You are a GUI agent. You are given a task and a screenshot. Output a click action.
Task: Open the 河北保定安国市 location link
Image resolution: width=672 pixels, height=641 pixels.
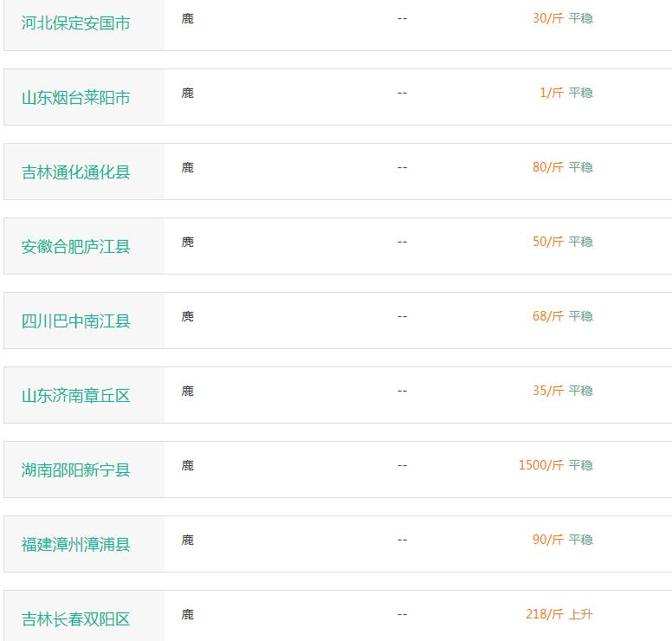(76, 23)
